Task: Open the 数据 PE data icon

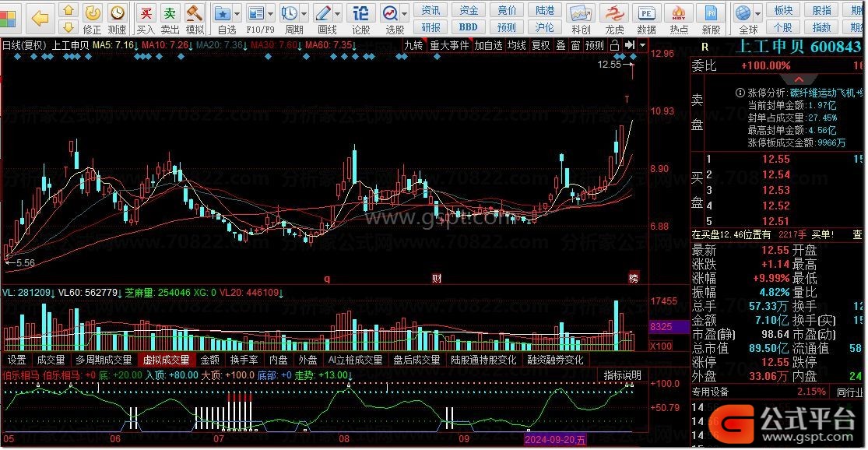Action: [647, 19]
